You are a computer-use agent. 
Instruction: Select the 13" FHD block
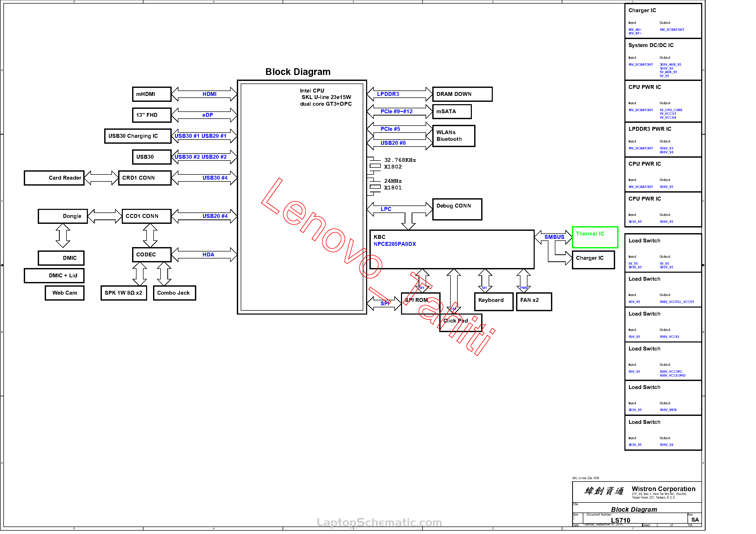152,115
